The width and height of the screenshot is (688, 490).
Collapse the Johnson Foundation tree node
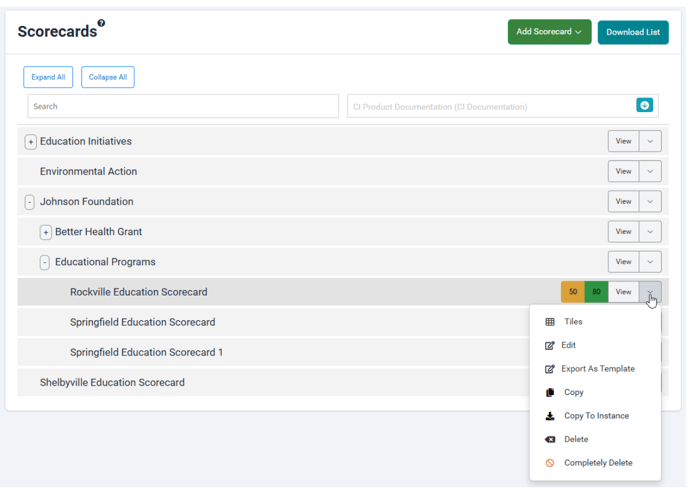[x=30, y=202]
